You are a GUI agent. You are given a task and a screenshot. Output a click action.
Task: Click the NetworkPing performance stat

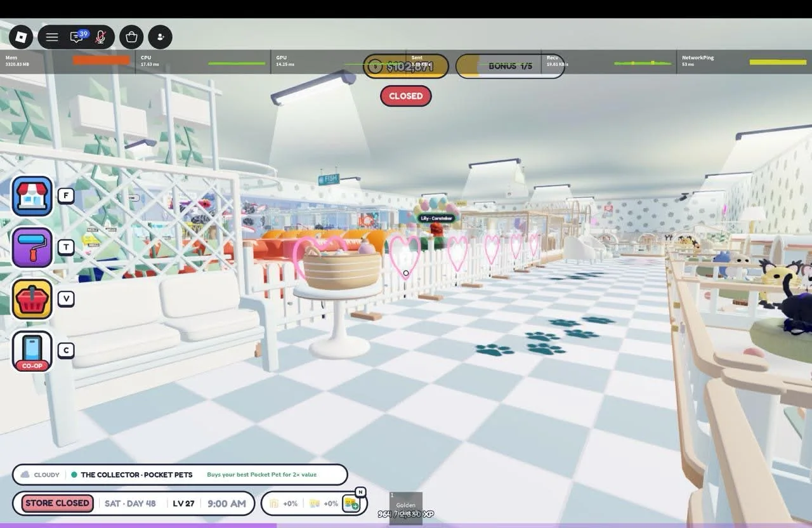(743, 62)
